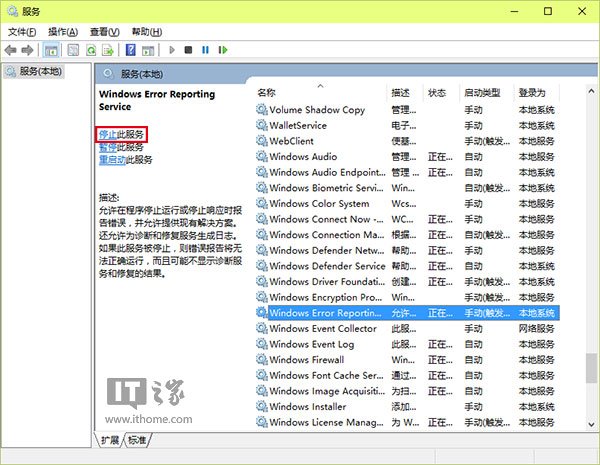Sort by the 启动类型 column header
Screen dimensions: 600x465
[x=483, y=92]
